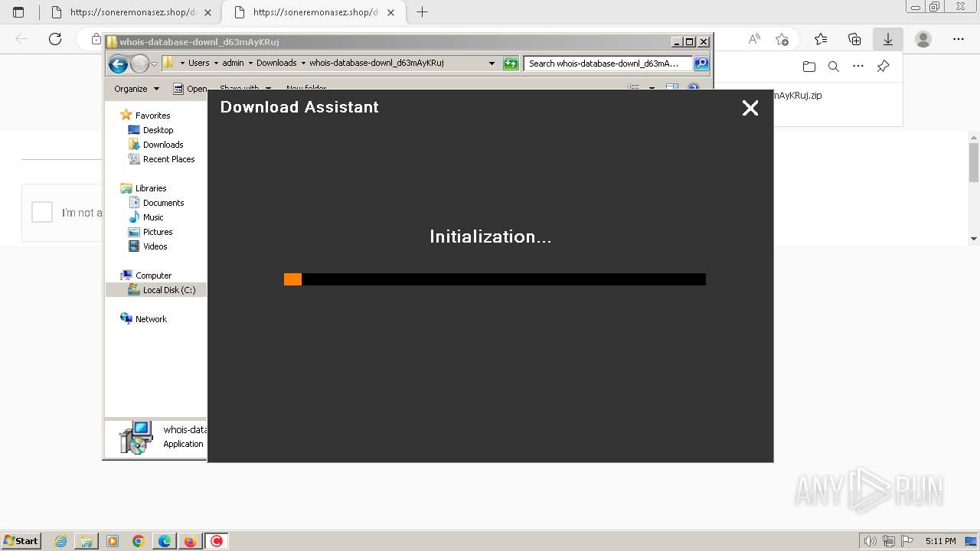Select Network in navigation pane
The width and height of the screenshot is (980, 551).
pyautogui.click(x=151, y=319)
